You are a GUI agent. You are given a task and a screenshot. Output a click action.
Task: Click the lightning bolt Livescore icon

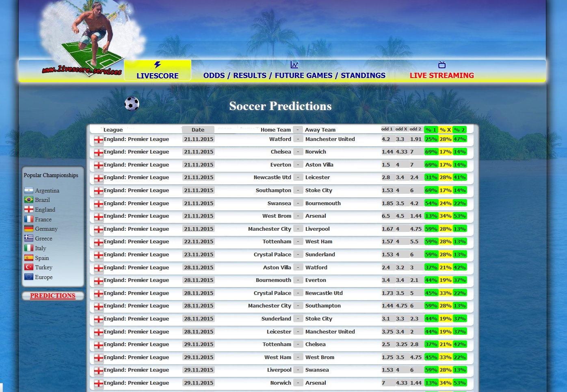coord(158,65)
